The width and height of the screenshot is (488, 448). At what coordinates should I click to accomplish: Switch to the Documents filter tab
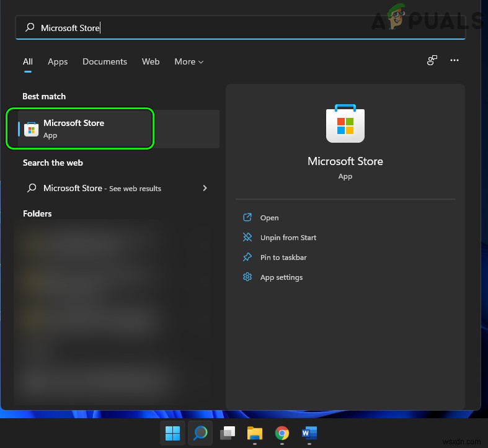105,62
